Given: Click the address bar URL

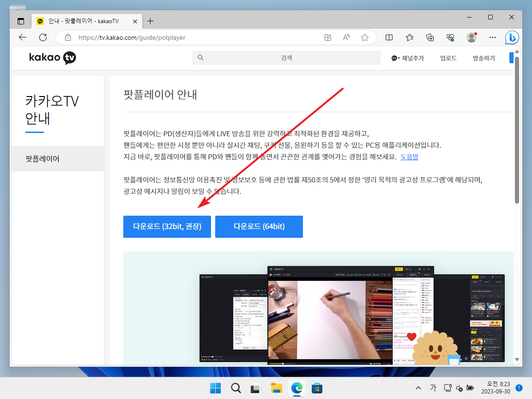Looking at the screenshot, I should tap(132, 37).
